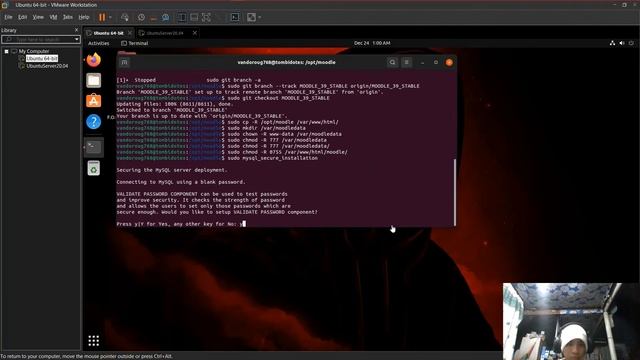The image size is (640, 360).
Task: Open the snapshot manager icon
Action: pos(165,17)
